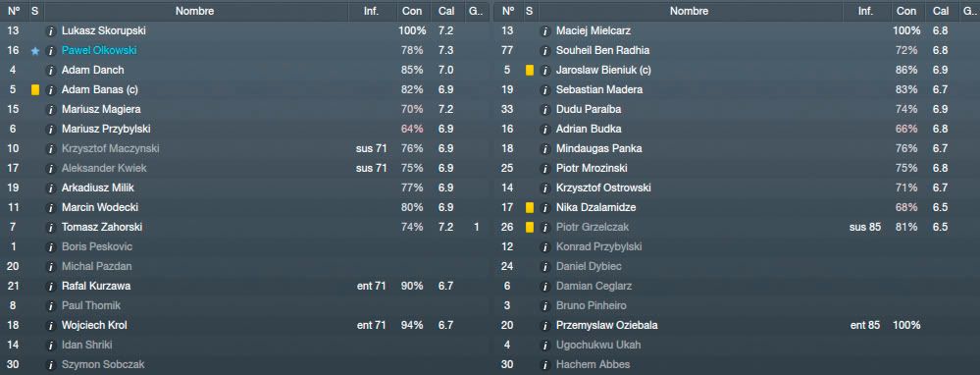Screen dimensions: 980x375
Task: Click the info icon beside Arkadiusz Milik
Action: [x=51, y=187]
